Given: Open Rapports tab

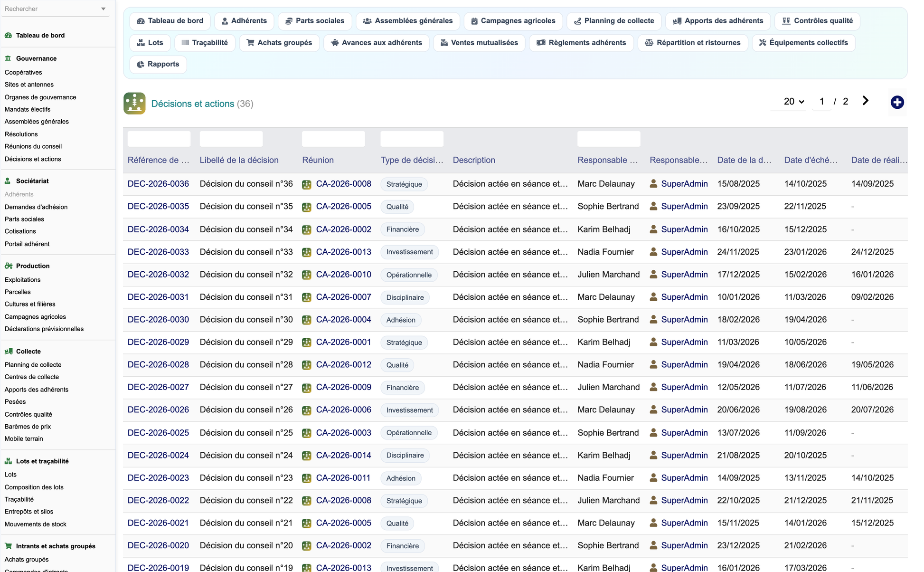Looking at the screenshot, I should click(158, 64).
